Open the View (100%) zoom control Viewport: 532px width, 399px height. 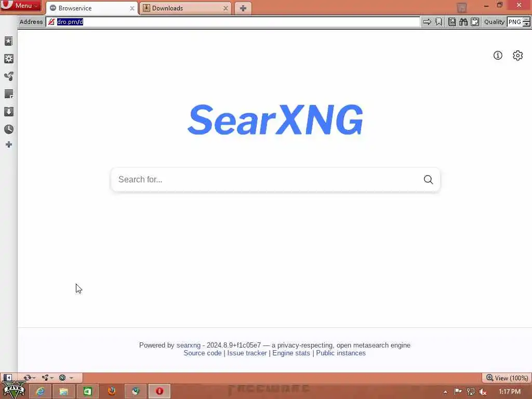coord(507,378)
